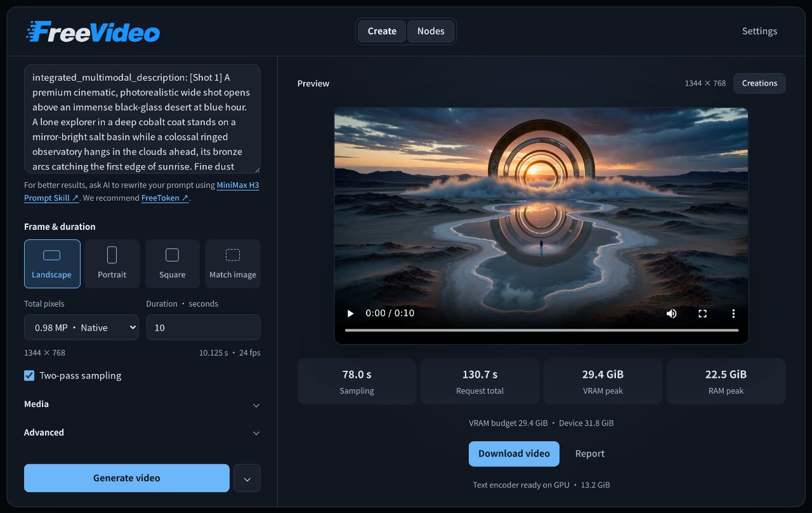Click the Duration seconds input field
The image size is (812, 513).
click(x=204, y=328)
